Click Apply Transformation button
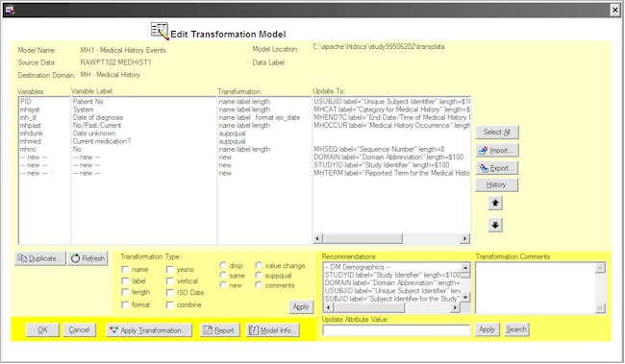Viewport: 625px width, 364px height. coord(149,330)
